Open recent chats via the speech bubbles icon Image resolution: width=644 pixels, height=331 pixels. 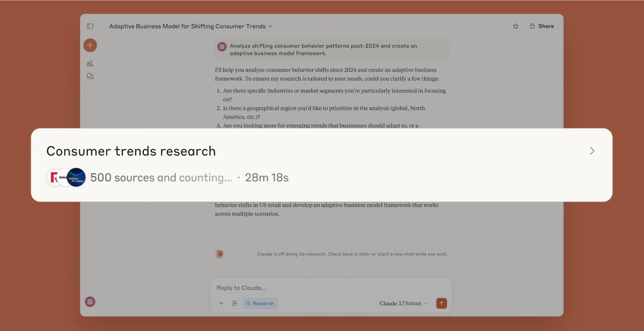[x=90, y=76]
